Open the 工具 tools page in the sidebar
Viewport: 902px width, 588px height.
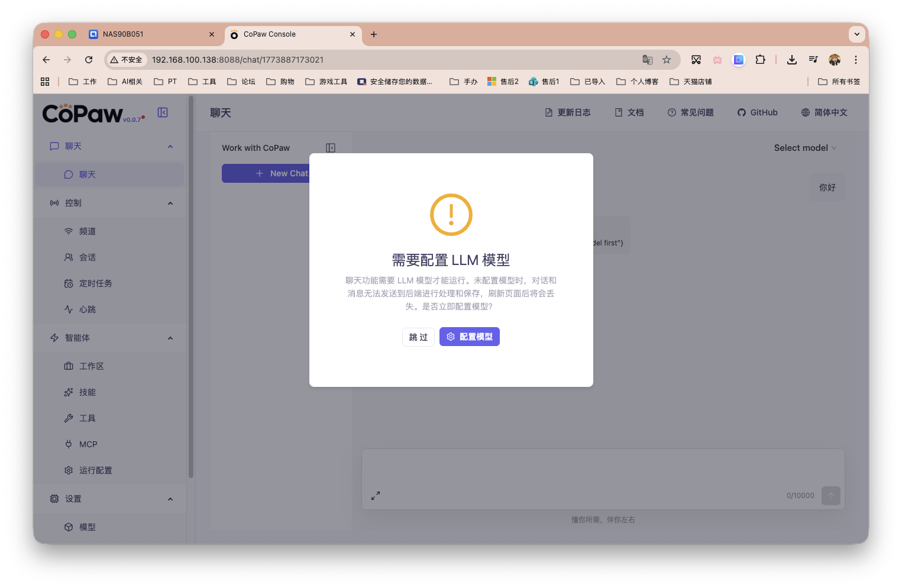click(86, 418)
